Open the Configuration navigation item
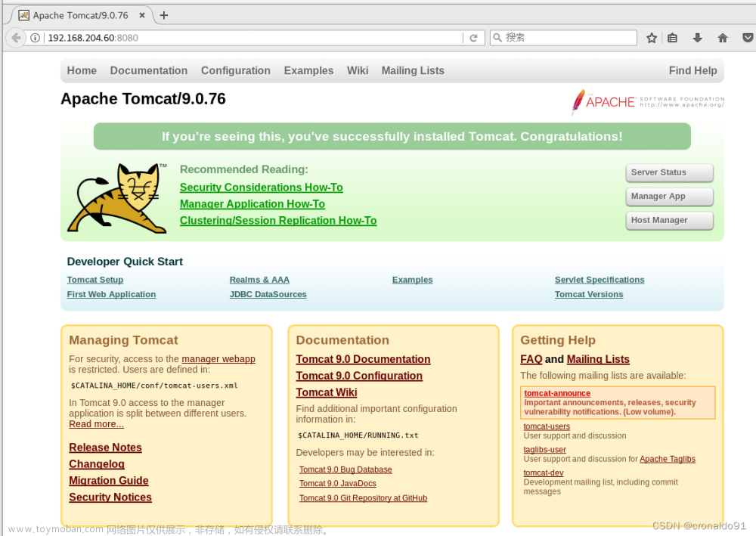The height and width of the screenshot is (536, 756). pyautogui.click(x=236, y=71)
